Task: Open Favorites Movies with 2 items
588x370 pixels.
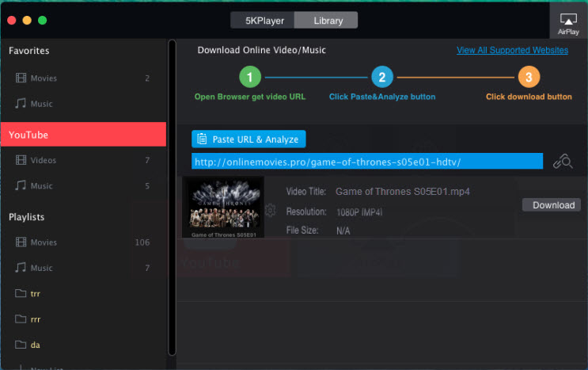Action: [83, 78]
